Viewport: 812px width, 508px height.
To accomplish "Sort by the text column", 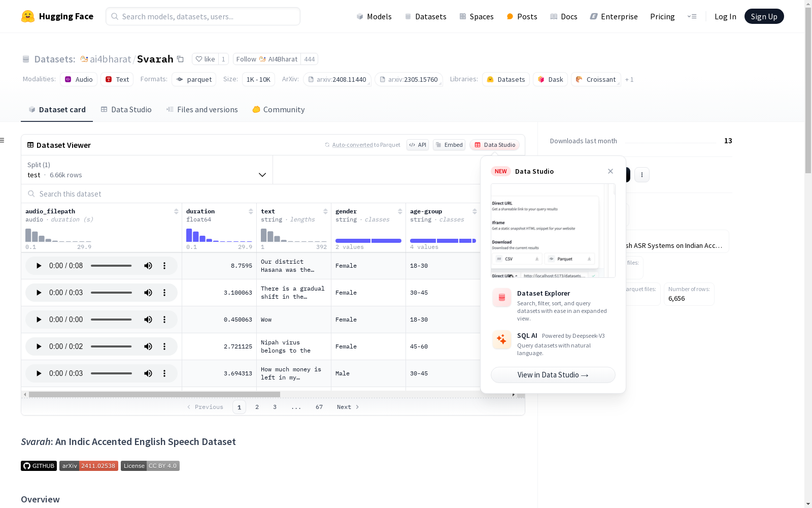I will 325,211.
